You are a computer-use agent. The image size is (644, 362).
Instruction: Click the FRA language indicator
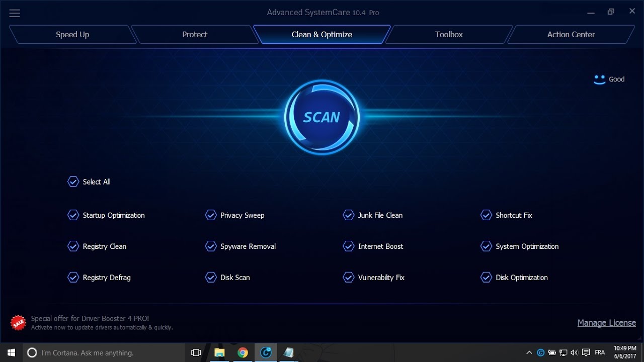coord(600,353)
